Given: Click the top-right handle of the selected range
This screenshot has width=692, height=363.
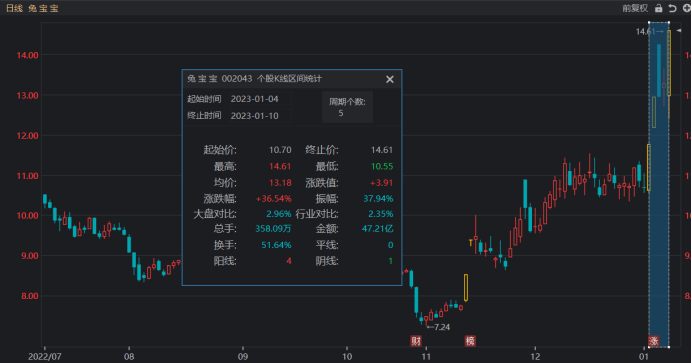Looking at the screenshot, I should pyautogui.click(x=669, y=22).
